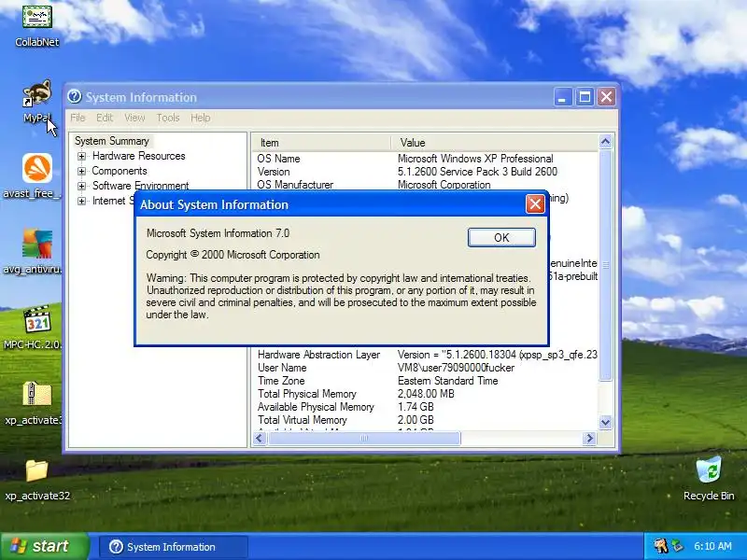Viewport: 747px width, 560px height.
Task: Close the About System Information dialog
Action: pyautogui.click(x=535, y=203)
